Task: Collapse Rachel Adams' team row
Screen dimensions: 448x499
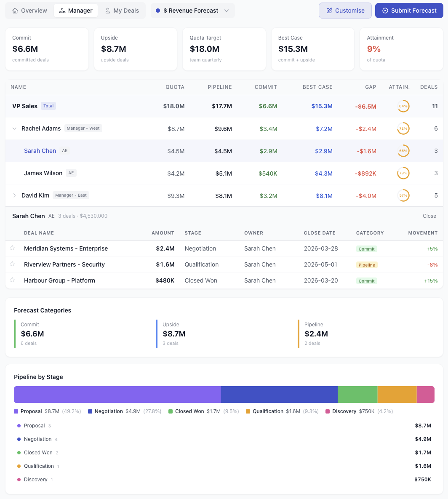Action: (x=15, y=128)
